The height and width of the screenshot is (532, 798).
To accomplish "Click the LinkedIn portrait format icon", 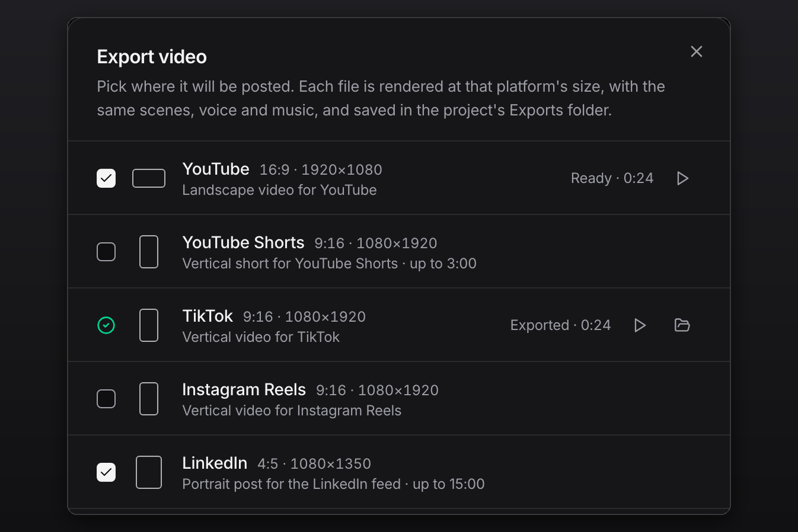I will click(x=148, y=472).
